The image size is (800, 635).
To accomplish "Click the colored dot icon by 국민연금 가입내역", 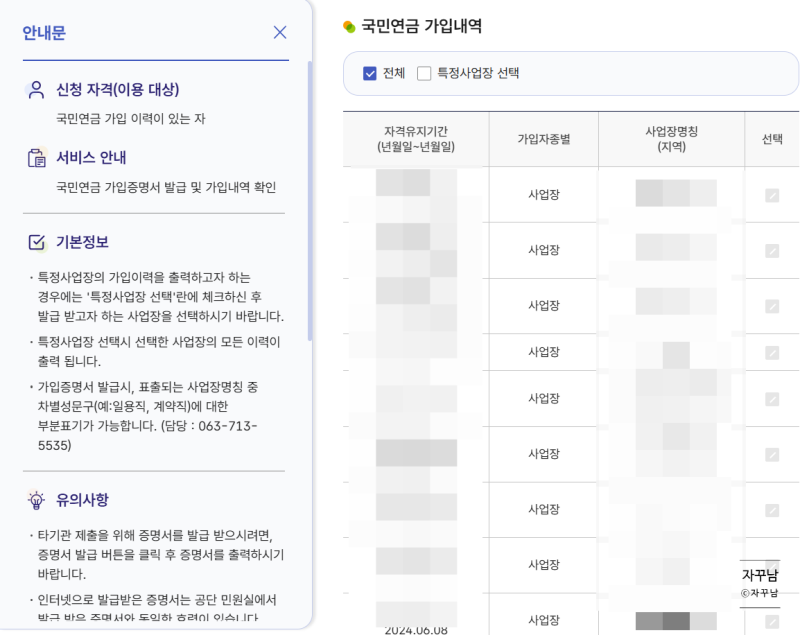I will pos(349,27).
